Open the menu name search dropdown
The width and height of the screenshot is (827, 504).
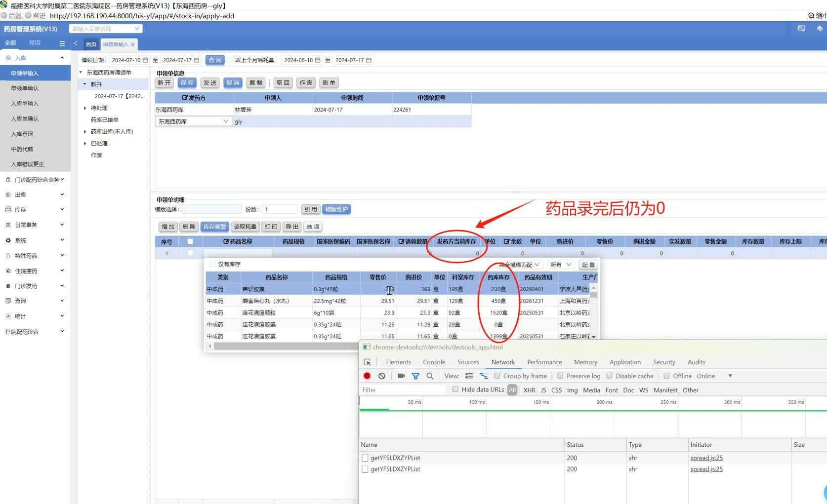click(x=106, y=29)
